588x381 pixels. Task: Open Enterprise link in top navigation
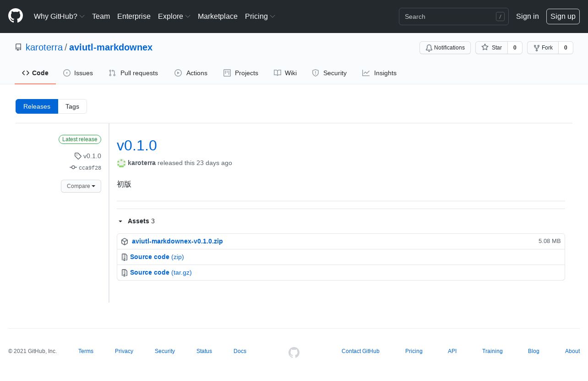134,17
